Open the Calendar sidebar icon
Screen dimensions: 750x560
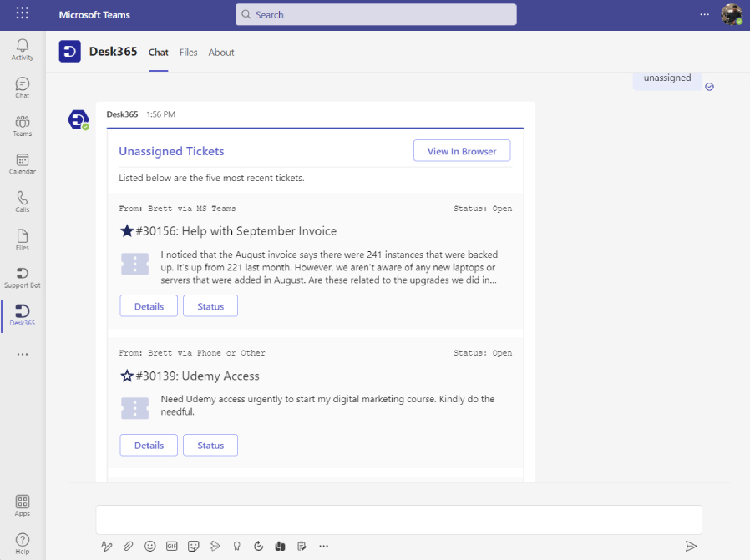pos(23,164)
